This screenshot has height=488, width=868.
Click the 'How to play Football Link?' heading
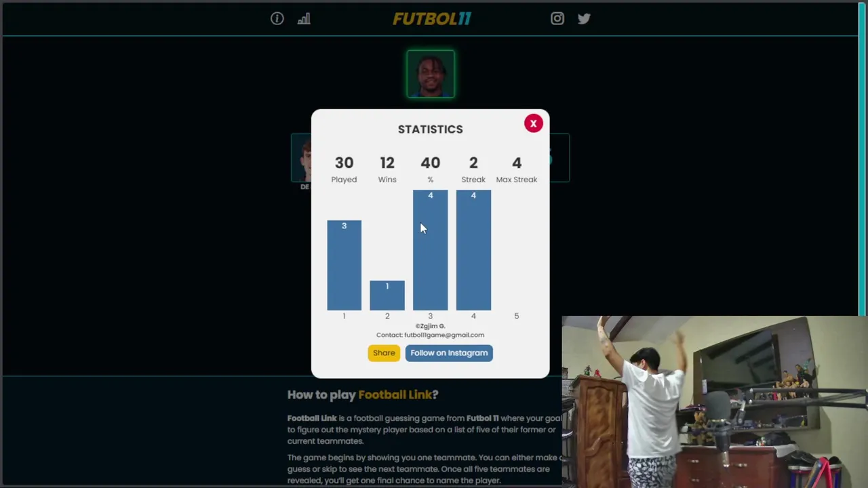363,394
